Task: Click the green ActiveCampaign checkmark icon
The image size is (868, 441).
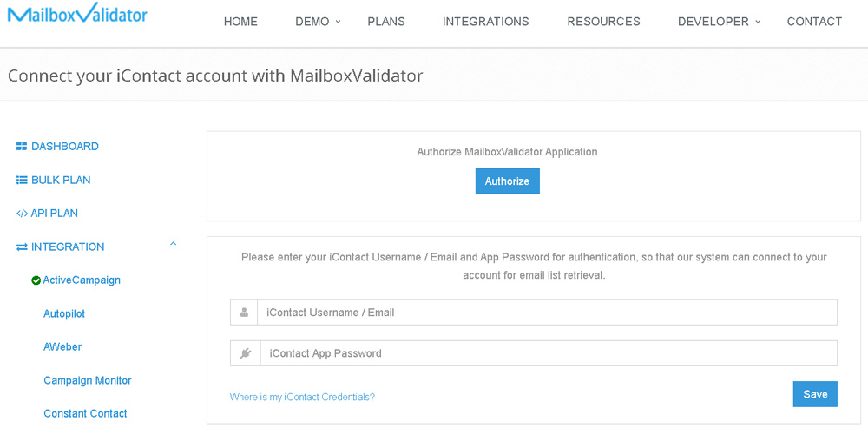Action: click(36, 280)
